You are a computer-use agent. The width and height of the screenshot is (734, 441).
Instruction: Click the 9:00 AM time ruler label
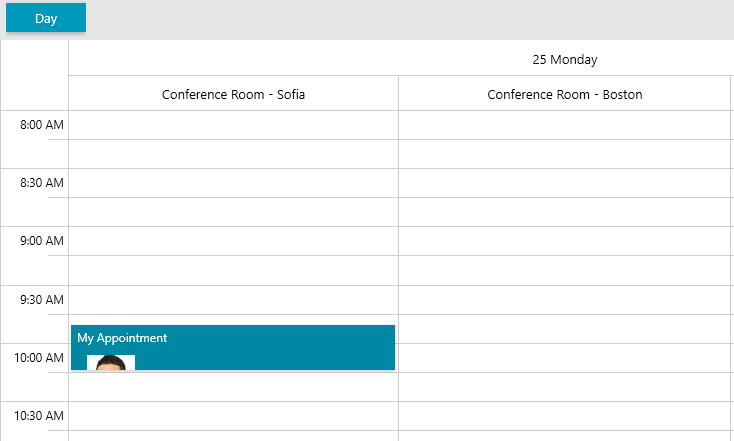click(42, 241)
